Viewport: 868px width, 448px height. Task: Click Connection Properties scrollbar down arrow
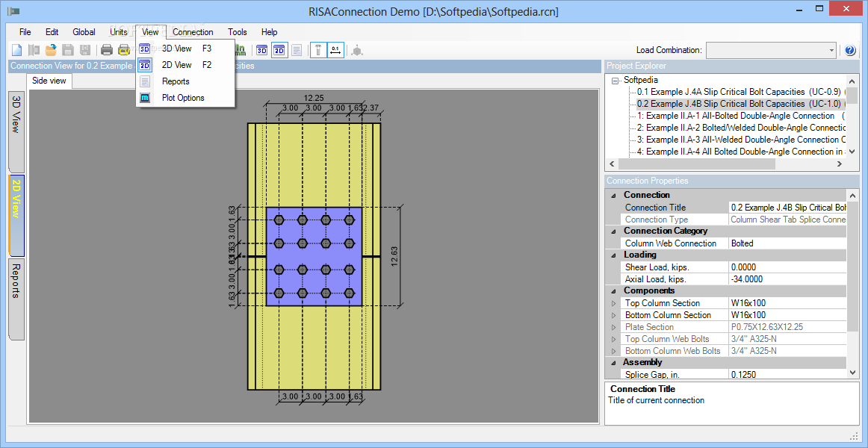(x=852, y=373)
